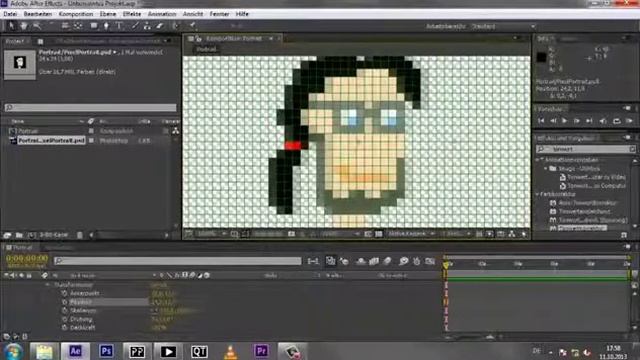This screenshot has height=360, width=640.
Task: Select the Pen tool
Action: click(x=107, y=26)
